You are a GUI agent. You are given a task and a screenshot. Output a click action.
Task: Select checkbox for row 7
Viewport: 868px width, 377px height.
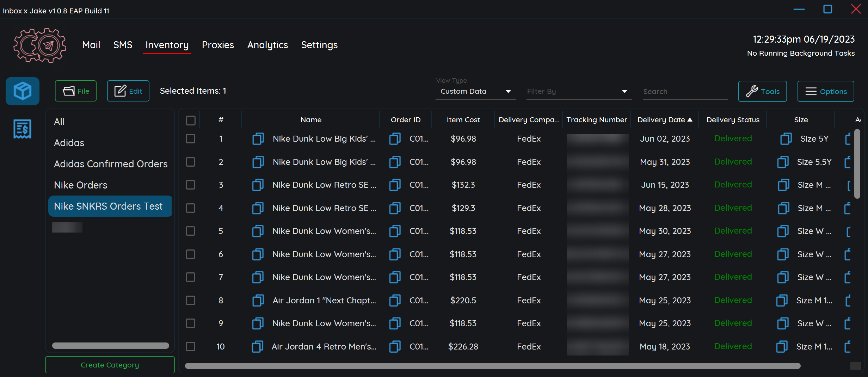(191, 277)
